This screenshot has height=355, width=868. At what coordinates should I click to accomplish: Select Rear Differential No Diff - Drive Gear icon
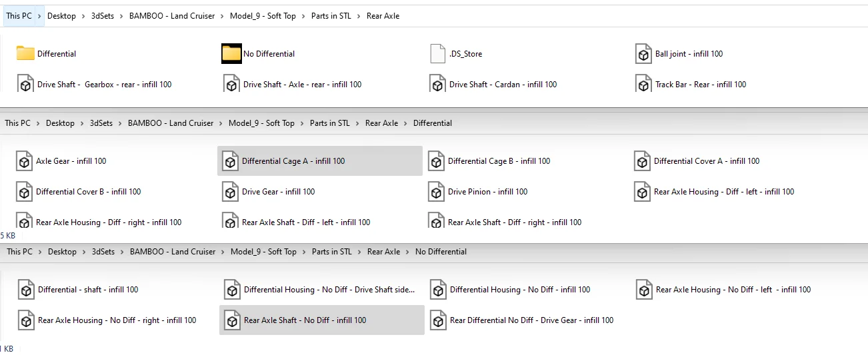pyautogui.click(x=438, y=320)
